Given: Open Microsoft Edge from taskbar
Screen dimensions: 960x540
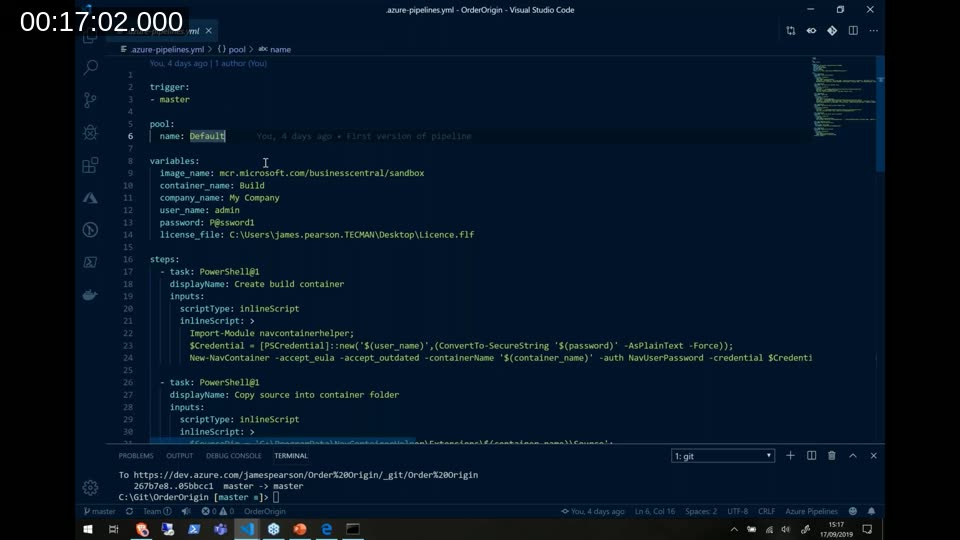Looking at the screenshot, I should click(x=326, y=529).
